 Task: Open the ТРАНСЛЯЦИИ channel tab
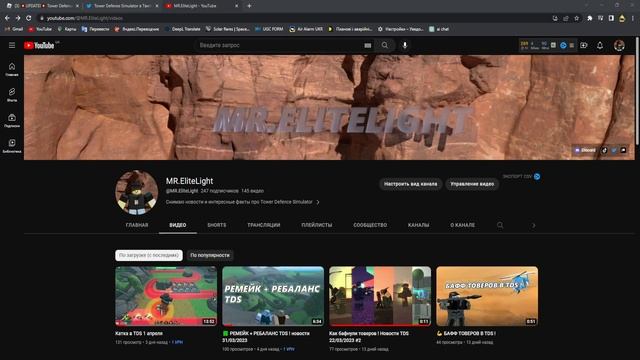coord(263,225)
